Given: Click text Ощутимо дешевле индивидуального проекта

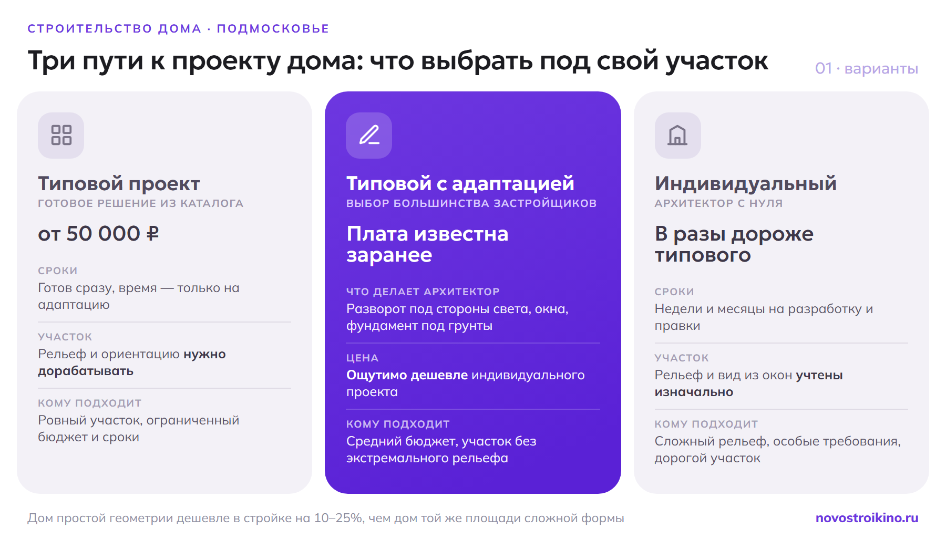Looking at the screenshot, I should (465, 383).
